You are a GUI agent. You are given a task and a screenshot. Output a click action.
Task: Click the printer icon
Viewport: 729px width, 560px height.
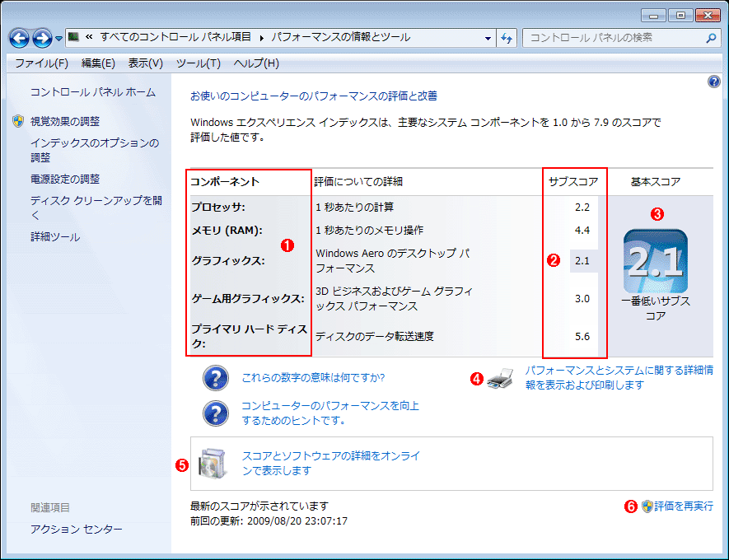point(500,378)
